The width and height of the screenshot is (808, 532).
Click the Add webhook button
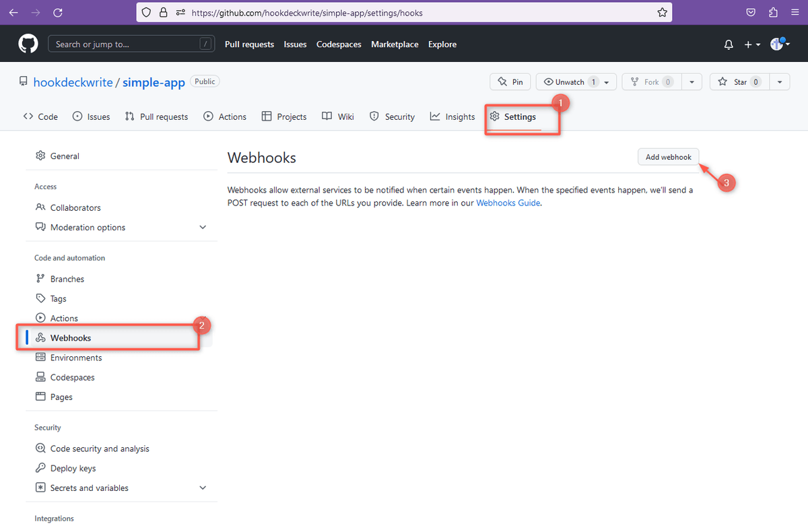click(668, 156)
